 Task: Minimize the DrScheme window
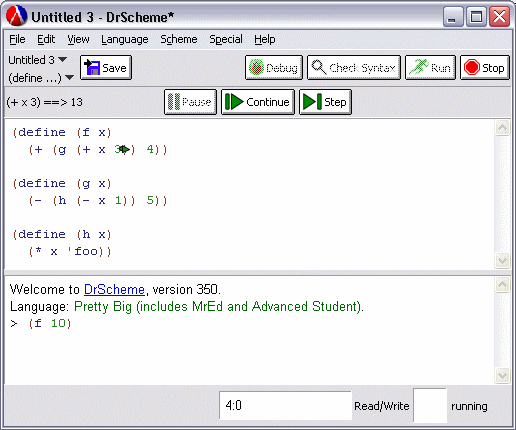(x=453, y=17)
